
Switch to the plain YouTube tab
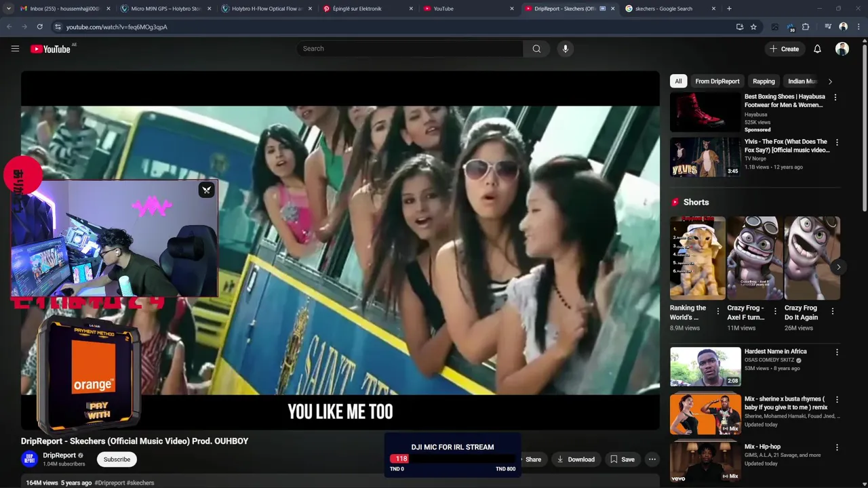pyautogui.click(x=467, y=9)
